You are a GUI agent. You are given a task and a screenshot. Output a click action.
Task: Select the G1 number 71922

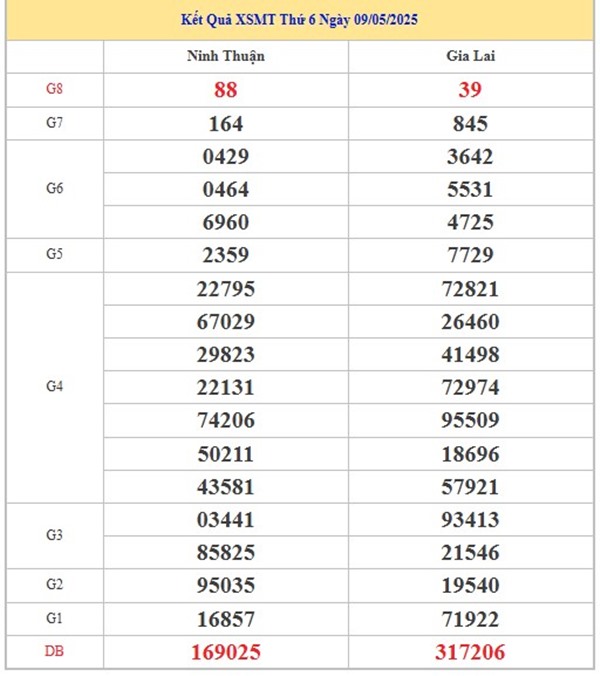coord(470,620)
